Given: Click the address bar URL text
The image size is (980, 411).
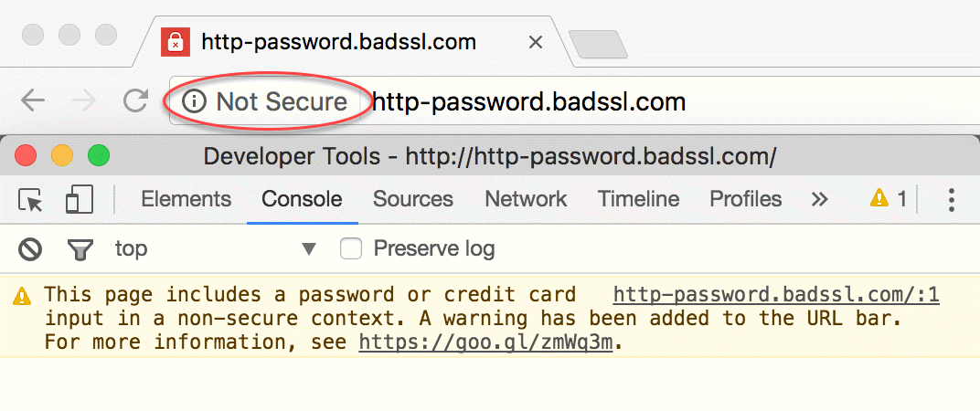Looking at the screenshot, I should click(529, 101).
